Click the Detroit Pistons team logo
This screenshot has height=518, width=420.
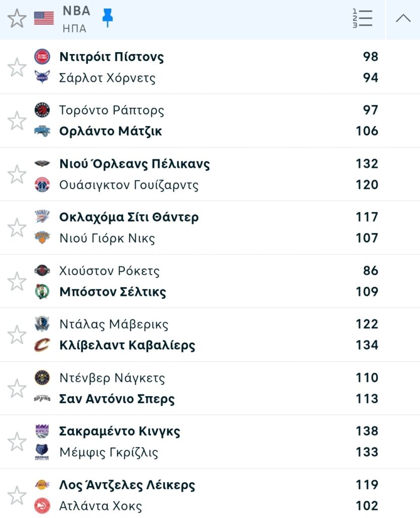tap(42, 57)
